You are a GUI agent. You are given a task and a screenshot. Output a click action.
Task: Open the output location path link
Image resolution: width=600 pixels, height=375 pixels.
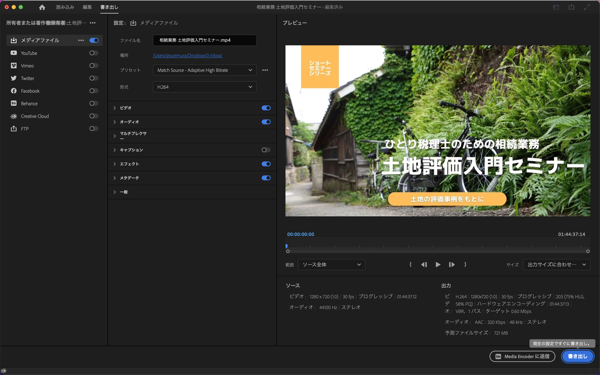pos(188,55)
